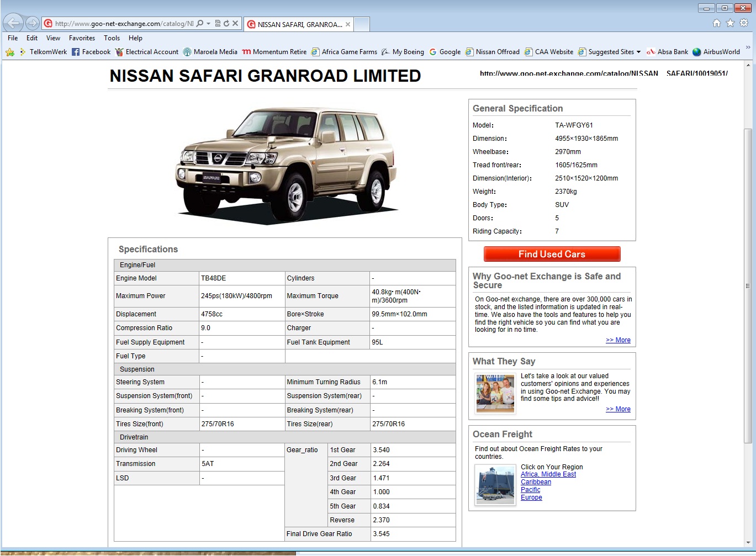Click the TB48DE engine model value
Viewport: 756px width, 556px height.
213,278
